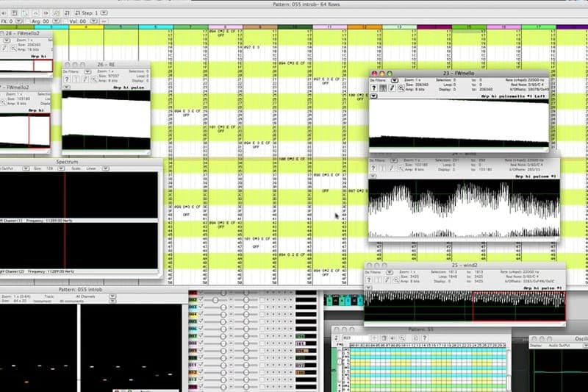Click the magnifier icon in Pattern 55 window
Viewport: 588px width, 392px height.
(402, 338)
